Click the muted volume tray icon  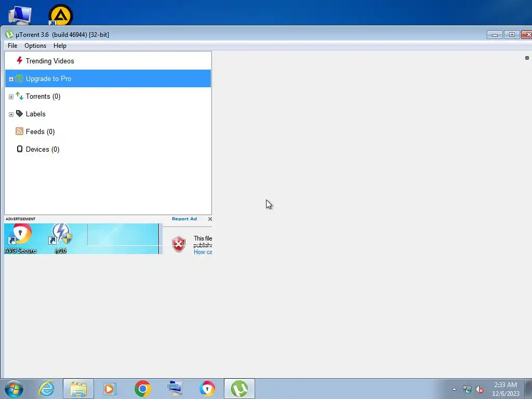click(x=480, y=390)
